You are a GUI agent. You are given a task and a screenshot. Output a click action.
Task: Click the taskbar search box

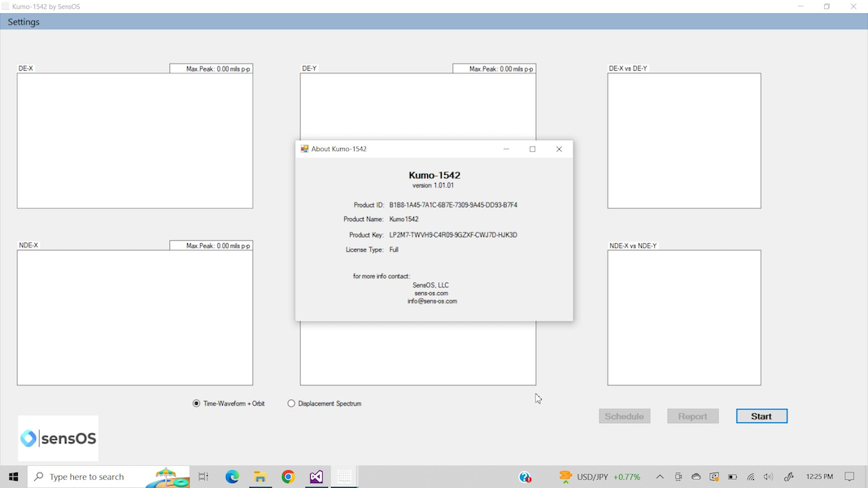click(x=108, y=477)
